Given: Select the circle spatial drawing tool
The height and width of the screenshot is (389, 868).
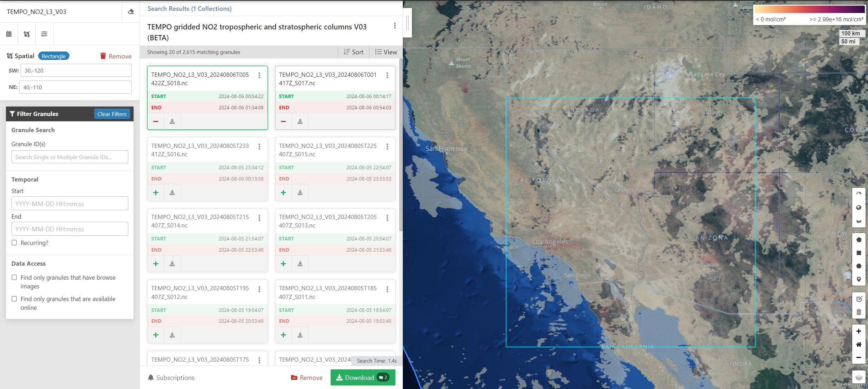Looking at the screenshot, I should 859,266.
